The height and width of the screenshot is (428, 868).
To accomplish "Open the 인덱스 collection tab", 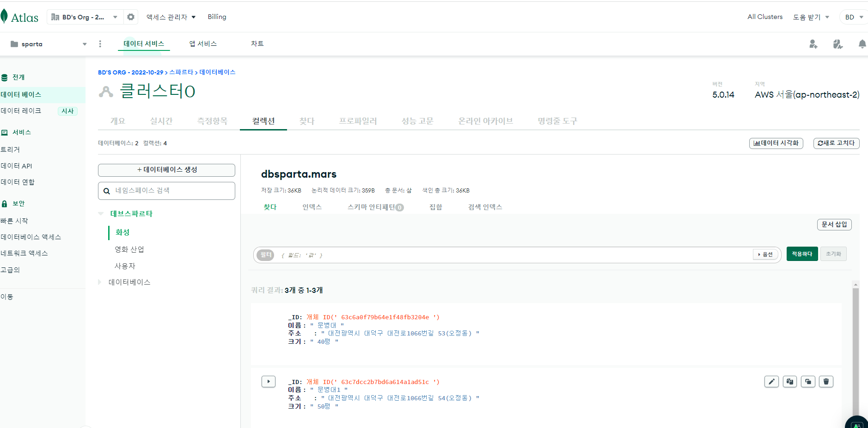I will 312,207.
